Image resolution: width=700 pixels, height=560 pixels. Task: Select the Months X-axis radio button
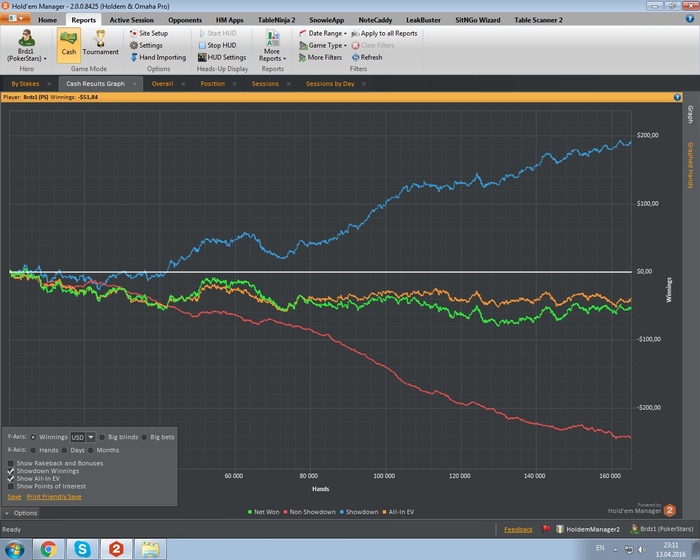click(91, 450)
